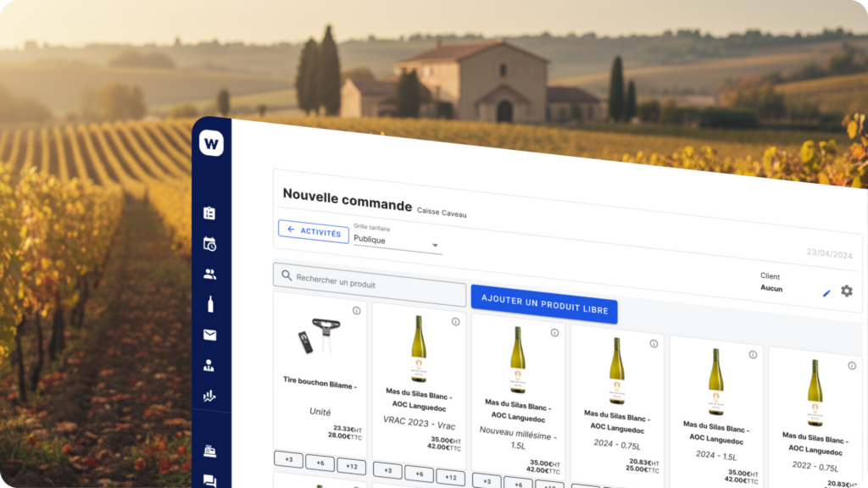
Task: Click the W app logo
Action: click(212, 143)
